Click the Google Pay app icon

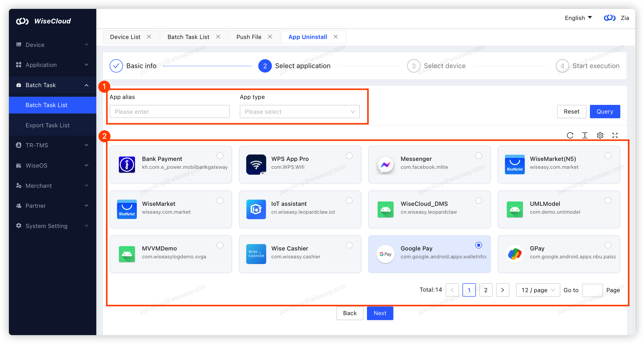pos(385,254)
